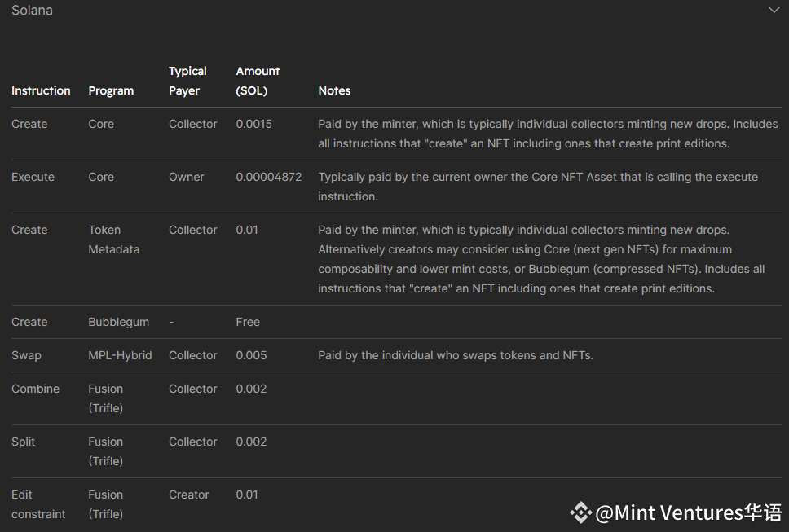
Task: Click the Typical Payer column header
Action: [x=187, y=81]
